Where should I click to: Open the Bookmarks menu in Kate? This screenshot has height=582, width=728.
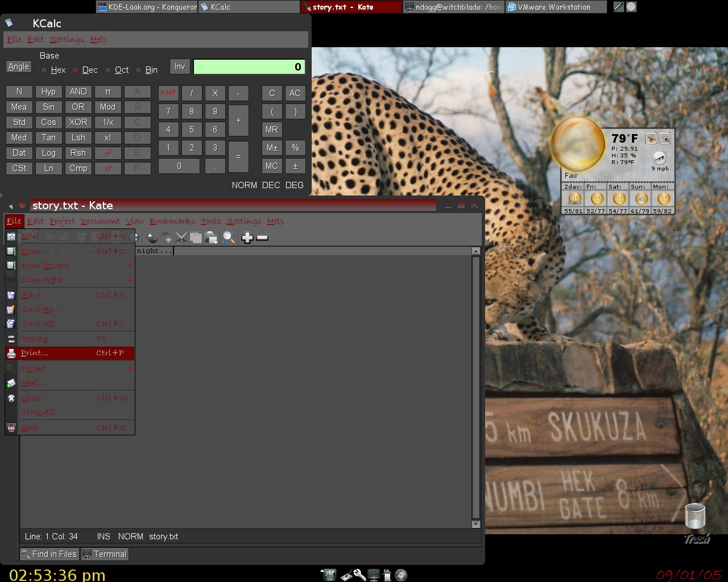pyautogui.click(x=172, y=221)
